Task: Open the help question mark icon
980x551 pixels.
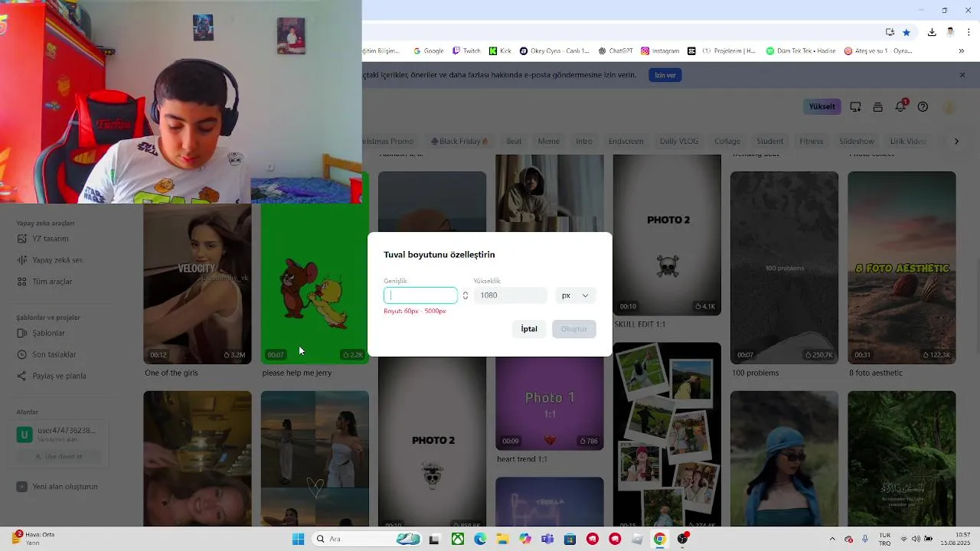Action: point(923,107)
